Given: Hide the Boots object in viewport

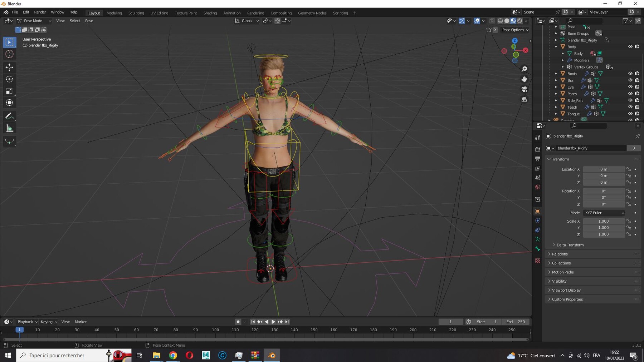Looking at the screenshot, I should pyautogui.click(x=630, y=74).
